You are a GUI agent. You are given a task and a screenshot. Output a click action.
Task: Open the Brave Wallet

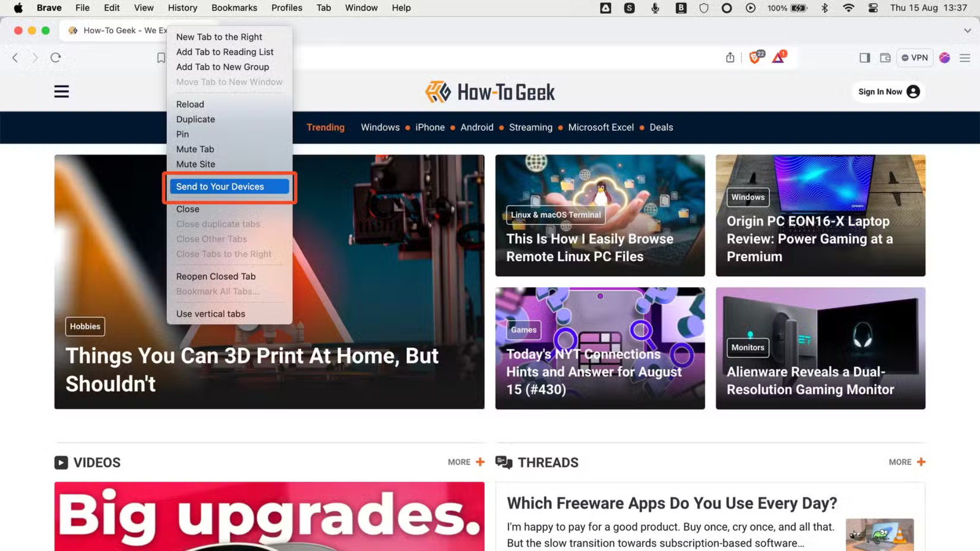(x=886, y=58)
